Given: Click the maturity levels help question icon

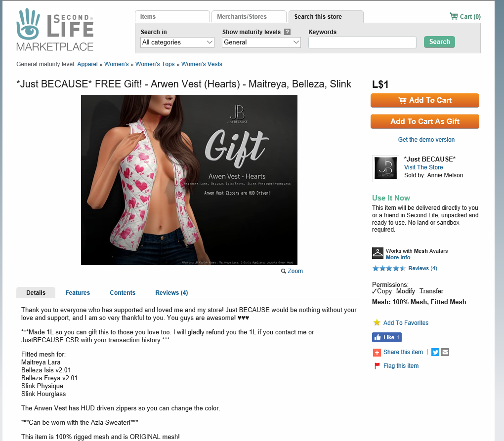Looking at the screenshot, I should pyautogui.click(x=288, y=32).
